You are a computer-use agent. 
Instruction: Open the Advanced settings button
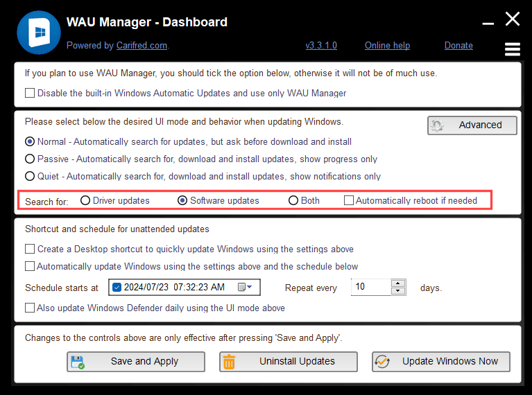tap(472, 125)
